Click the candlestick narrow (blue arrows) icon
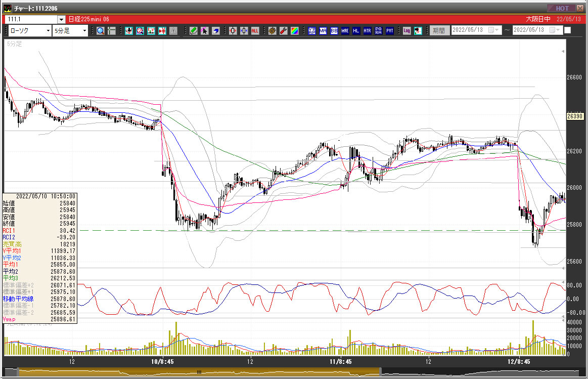The height and width of the screenshot is (379, 588). (x=244, y=31)
